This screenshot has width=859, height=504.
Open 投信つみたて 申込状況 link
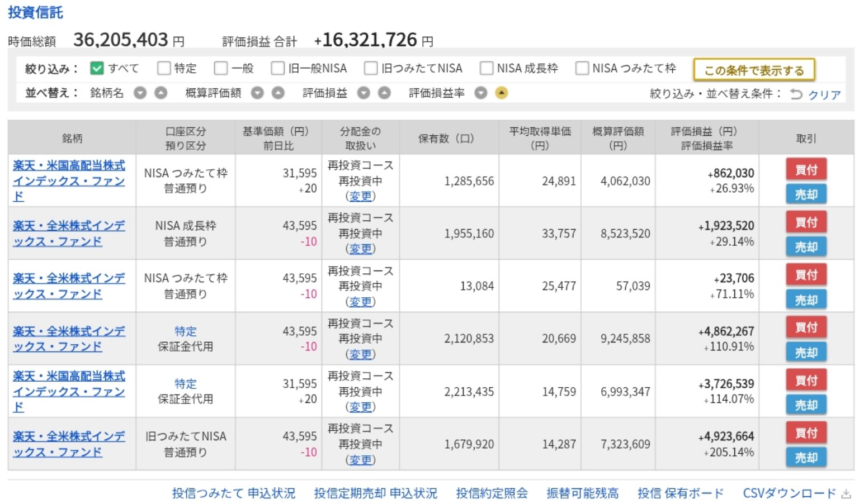click(233, 493)
